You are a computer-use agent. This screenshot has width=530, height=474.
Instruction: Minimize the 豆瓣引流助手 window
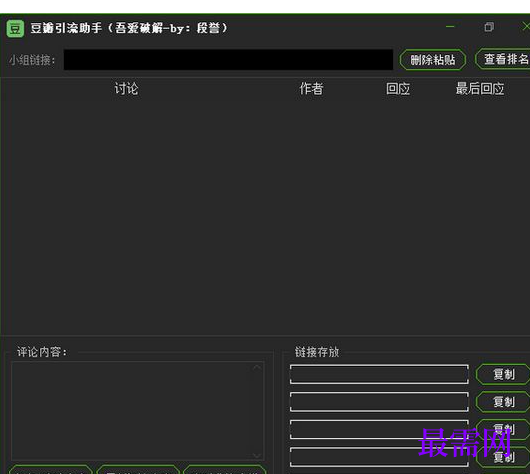pyautogui.click(x=450, y=26)
